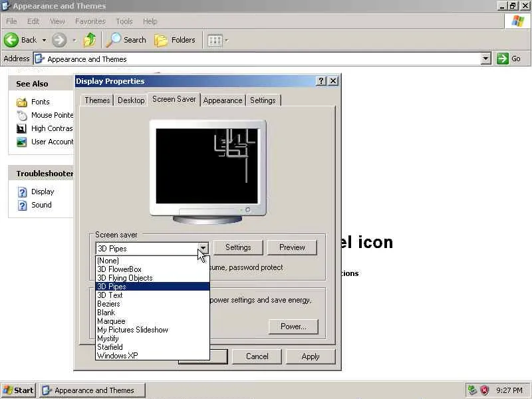The image size is (532, 399).
Task: Click the Windows flag logo in the menu bar
Action: pyautogui.click(x=518, y=21)
